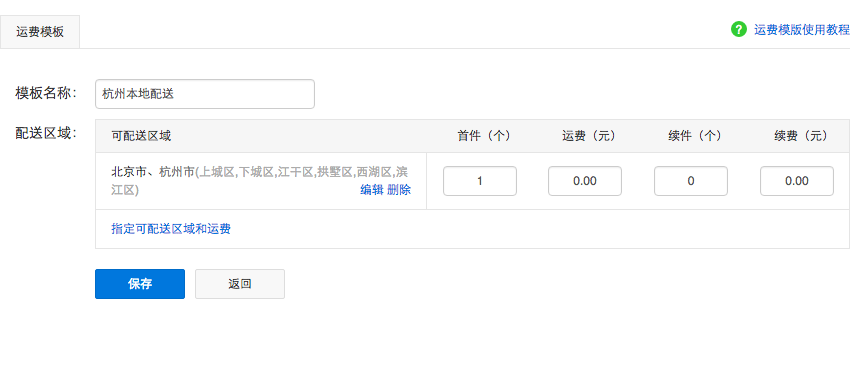The width and height of the screenshot is (866, 389).
Task: Click the 续费（元）column header
Action: click(801, 136)
